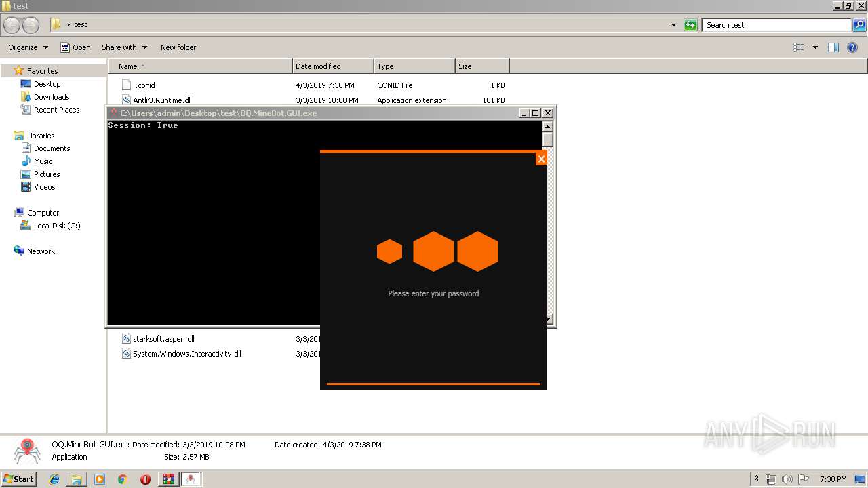
Task: Open the Organize menu
Action: click(x=28, y=47)
